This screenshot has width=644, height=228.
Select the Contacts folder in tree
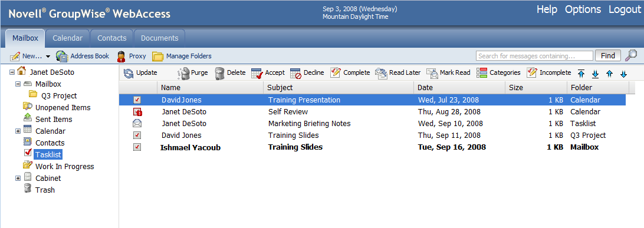50,143
